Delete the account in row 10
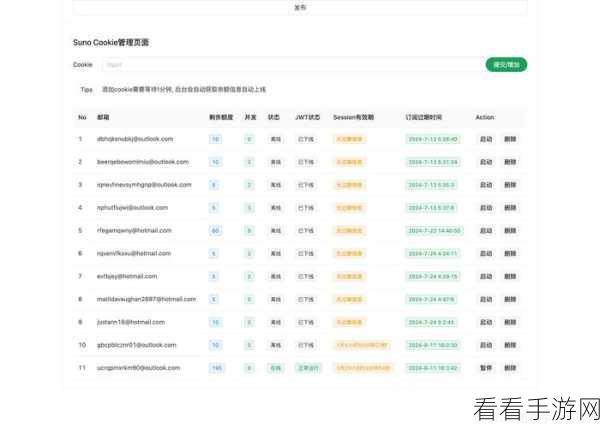This screenshot has height=428, width=600. [x=510, y=345]
